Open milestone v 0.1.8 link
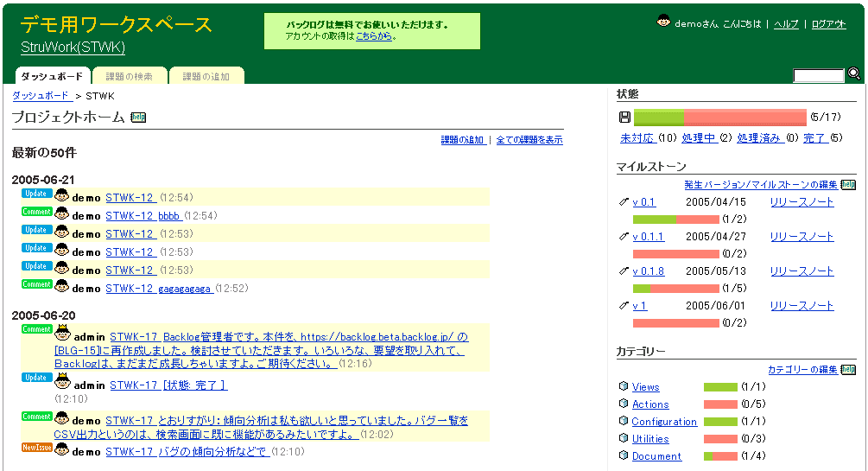Image resolution: width=868 pixels, height=471 pixels. tap(649, 271)
